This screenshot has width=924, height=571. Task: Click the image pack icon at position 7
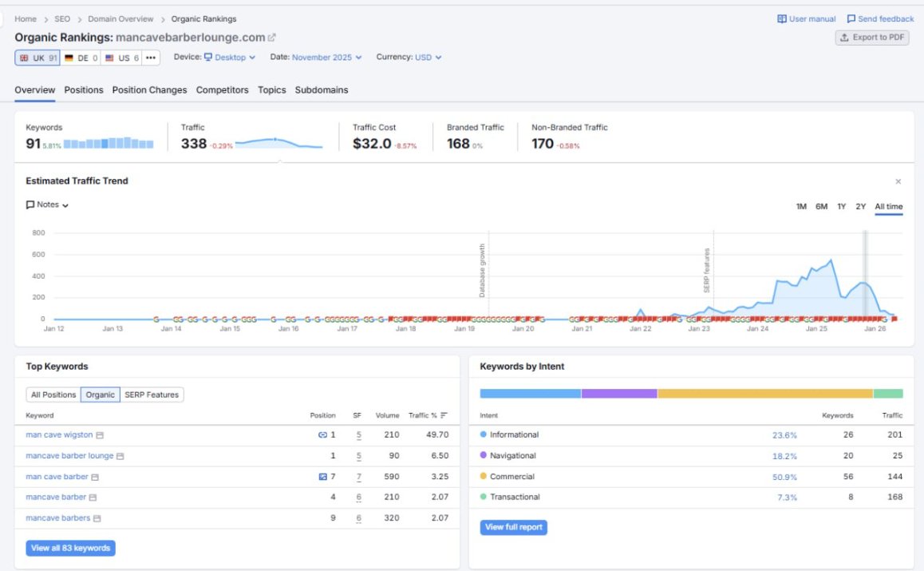click(322, 477)
